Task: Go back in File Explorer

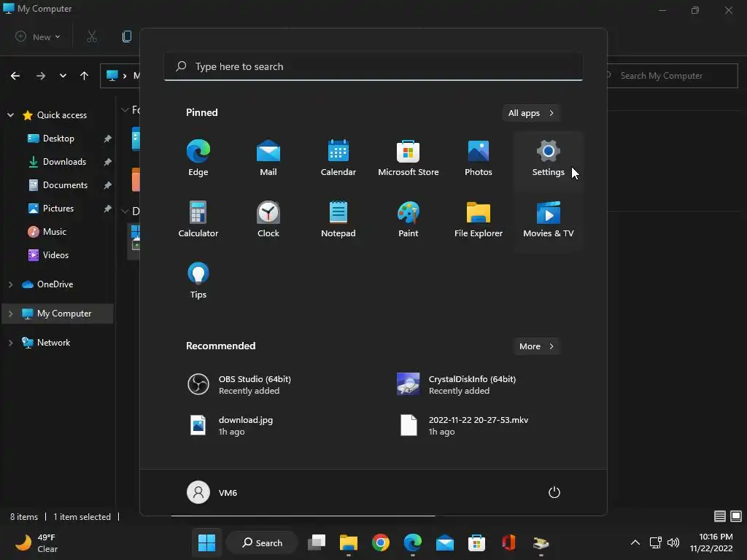Action: [x=15, y=76]
